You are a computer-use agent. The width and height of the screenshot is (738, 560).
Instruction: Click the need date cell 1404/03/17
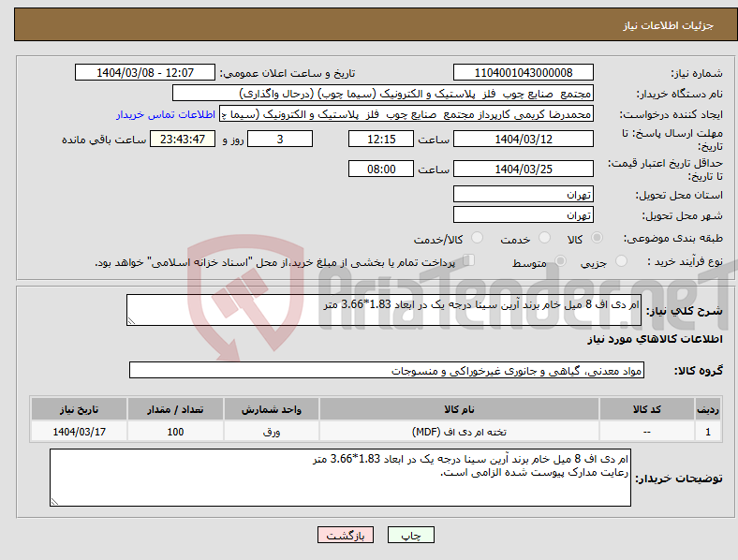(x=79, y=432)
